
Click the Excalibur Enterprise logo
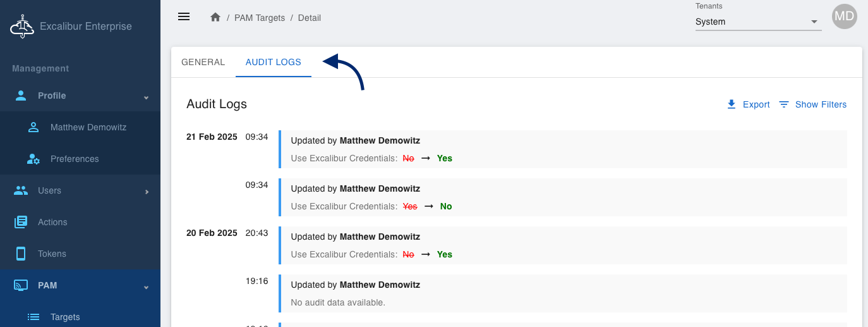coord(22,27)
